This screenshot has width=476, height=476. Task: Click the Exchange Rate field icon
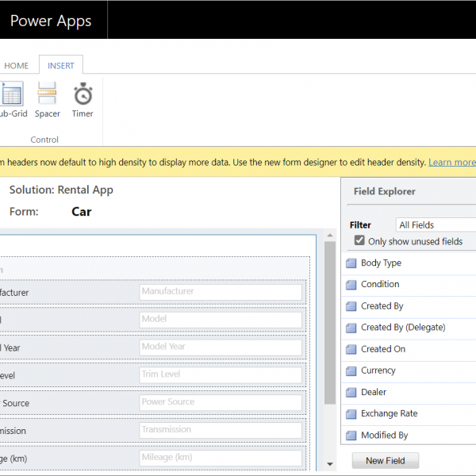[351, 414]
